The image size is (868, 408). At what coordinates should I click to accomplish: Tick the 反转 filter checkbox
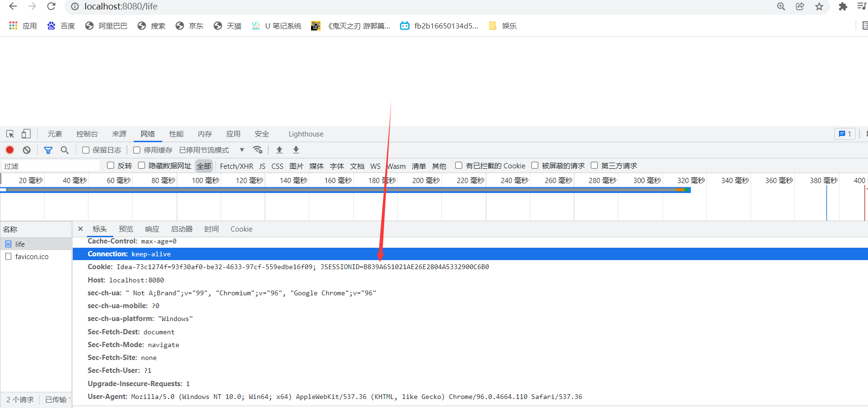point(111,165)
